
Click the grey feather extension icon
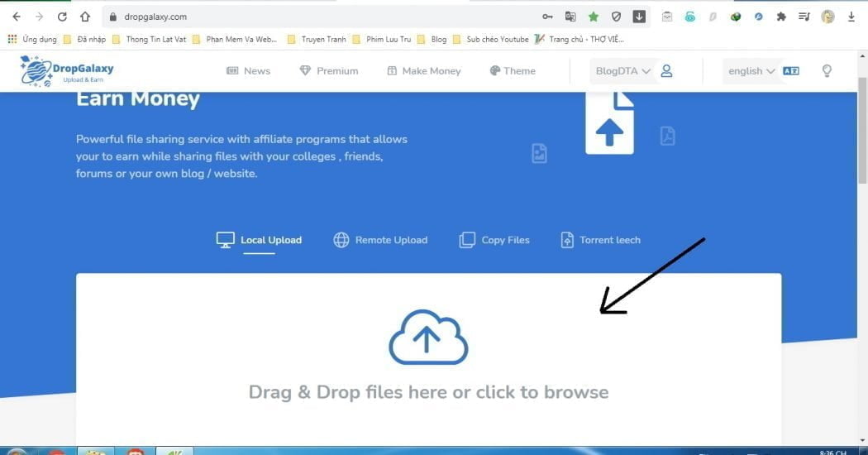tap(713, 17)
